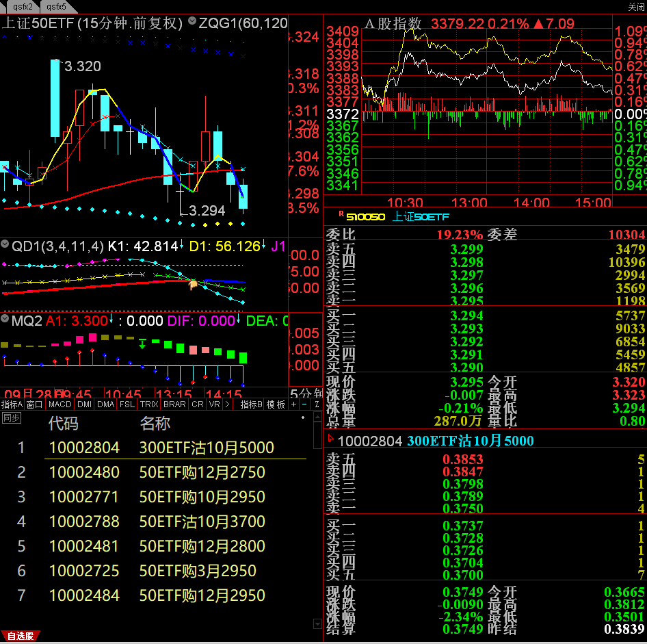647x644 pixels.
Task: Click the 3.320 high price label
Action: pos(83,66)
